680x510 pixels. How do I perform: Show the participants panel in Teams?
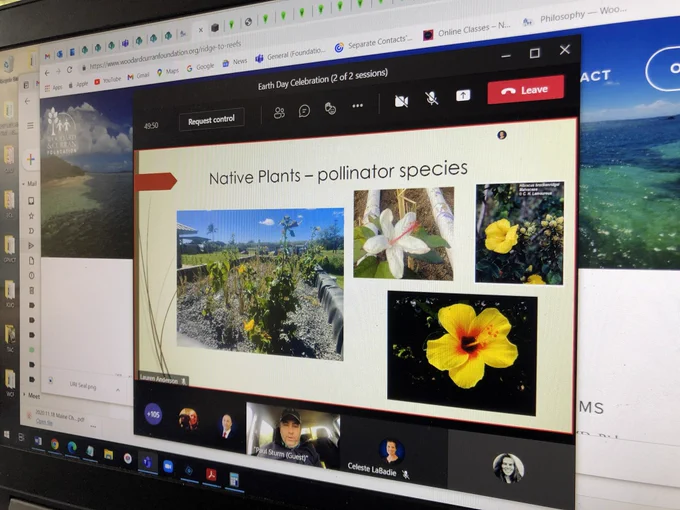click(279, 113)
